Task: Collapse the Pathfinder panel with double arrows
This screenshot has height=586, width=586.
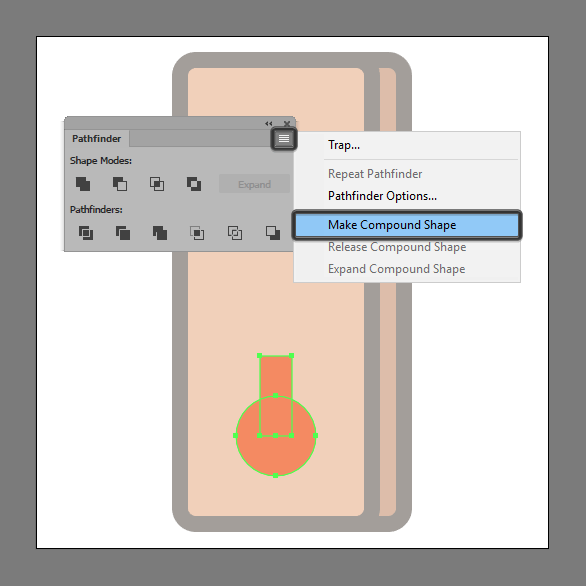Action: (x=268, y=123)
